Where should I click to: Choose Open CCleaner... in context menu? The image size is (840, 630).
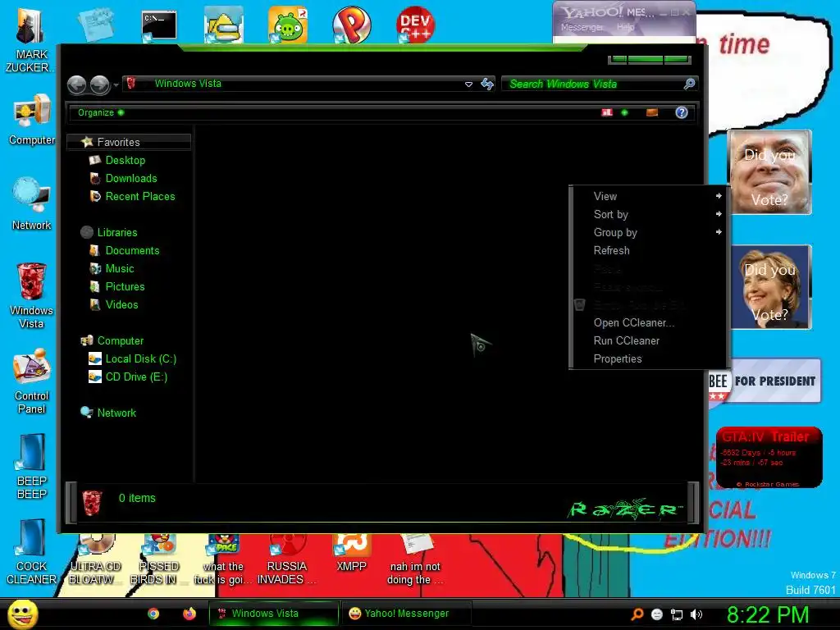pos(650,323)
